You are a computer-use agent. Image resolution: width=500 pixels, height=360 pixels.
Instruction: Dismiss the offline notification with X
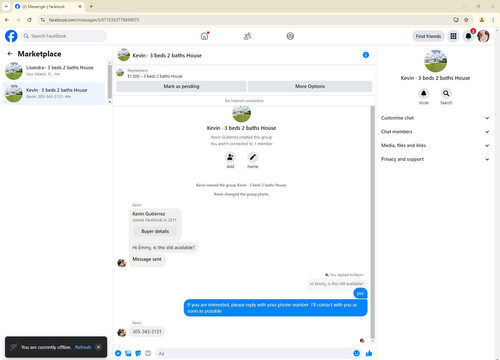point(98,347)
